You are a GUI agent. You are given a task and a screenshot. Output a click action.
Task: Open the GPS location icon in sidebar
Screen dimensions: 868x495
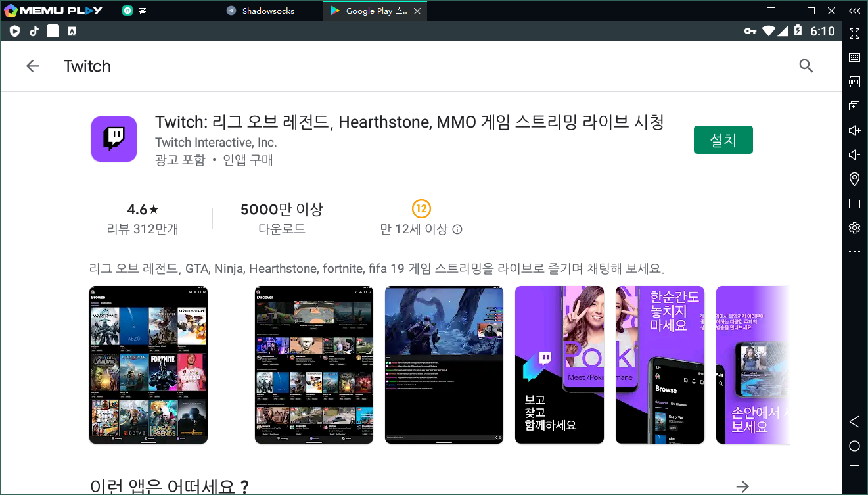point(854,179)
